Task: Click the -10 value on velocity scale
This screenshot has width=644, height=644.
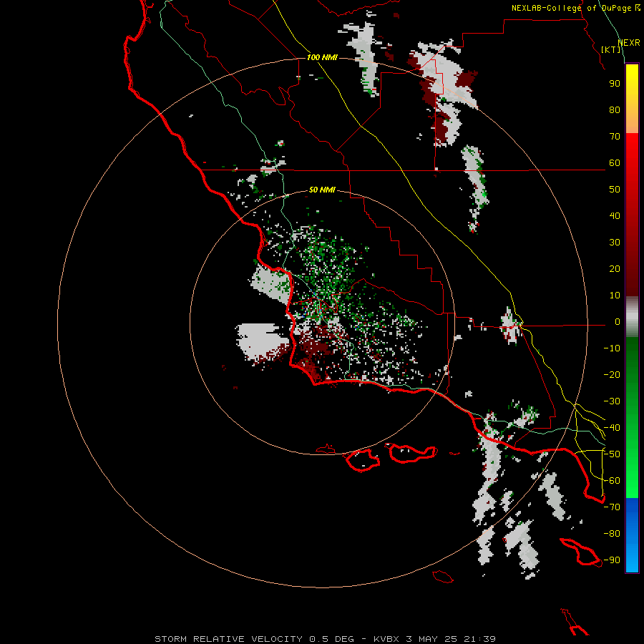Action: coord(612,348)
